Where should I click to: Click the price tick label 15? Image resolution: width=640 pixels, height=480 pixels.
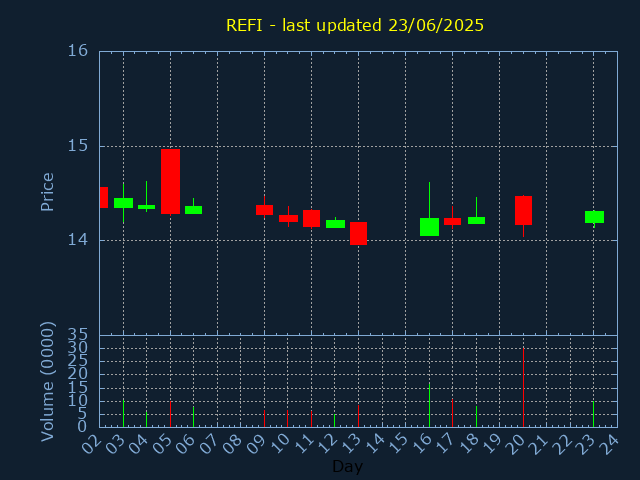point(78,146)
